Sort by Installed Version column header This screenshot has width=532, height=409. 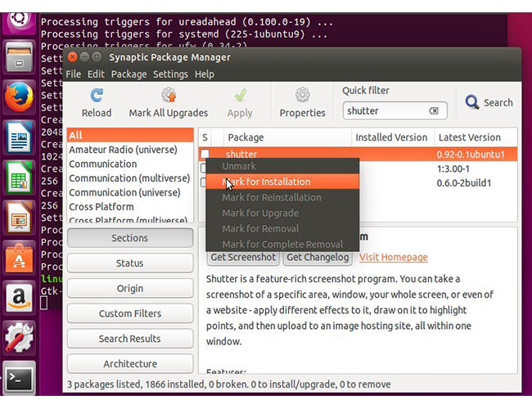393,137
